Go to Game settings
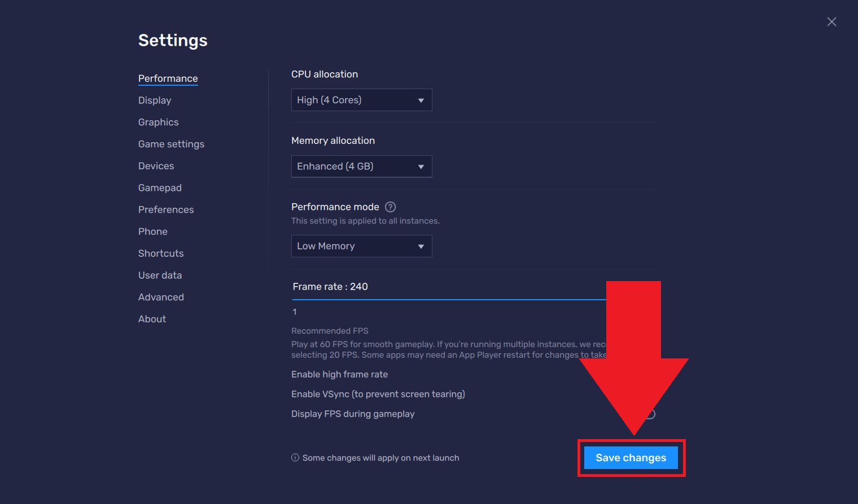 pyautogui.click(x=171, y=144)
